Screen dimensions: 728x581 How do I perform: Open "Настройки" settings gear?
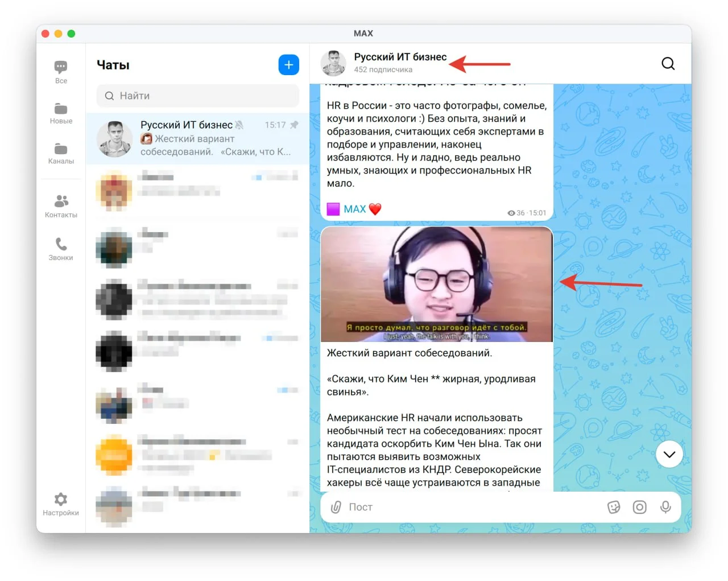(x=61, y=504)
